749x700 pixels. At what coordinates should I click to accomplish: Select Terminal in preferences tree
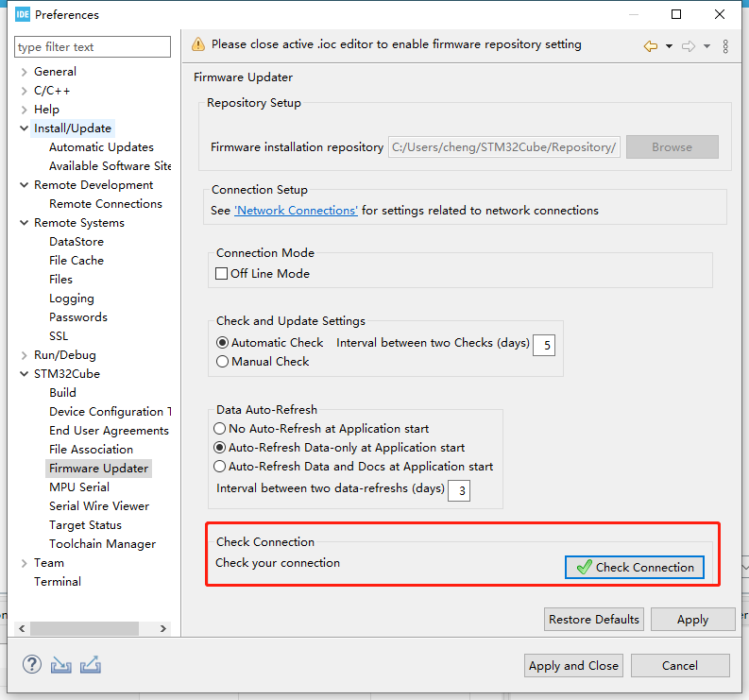click(x=58, y=582)
